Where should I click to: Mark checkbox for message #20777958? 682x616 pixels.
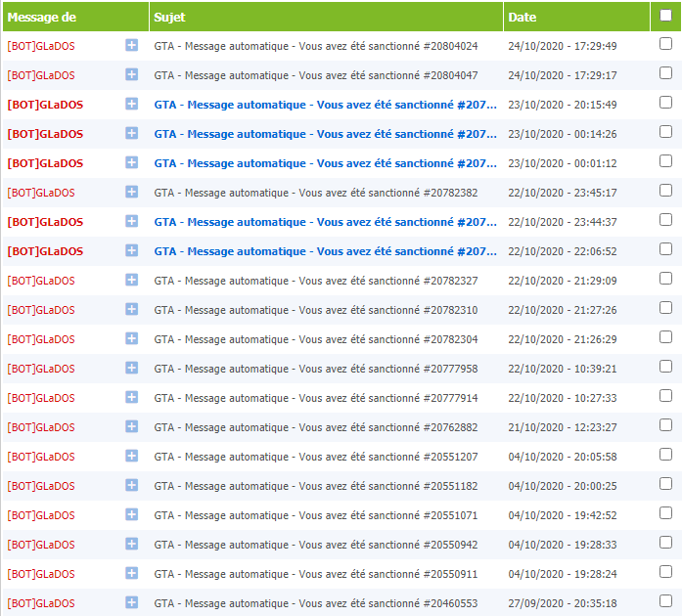pos(665,367)
